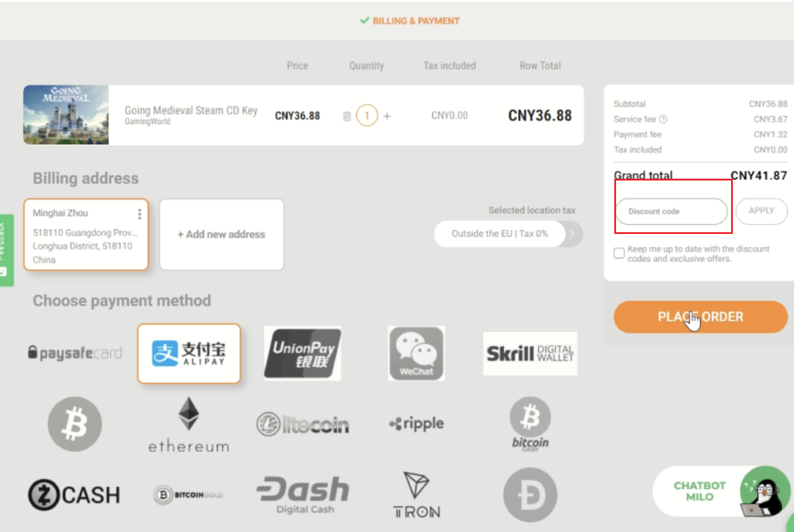This screenshot has height=532, width=794.
Task: Expand the location tax selector arrow
Action: pos(572,234)
